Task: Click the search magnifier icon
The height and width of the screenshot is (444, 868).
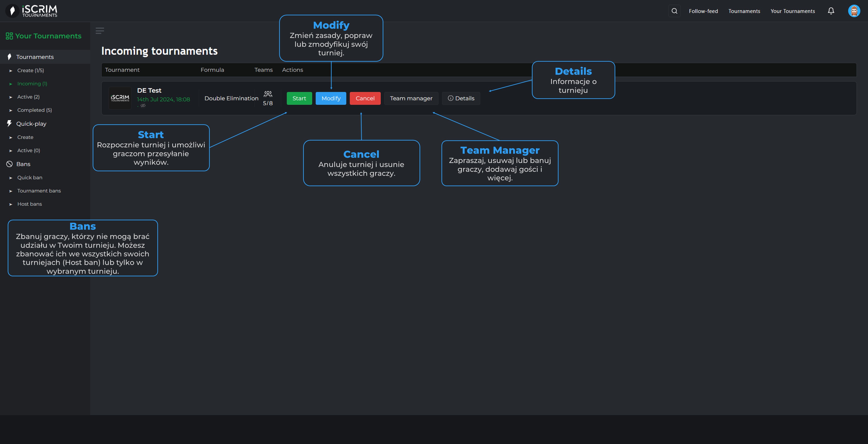Action: (x=674, y=11)
